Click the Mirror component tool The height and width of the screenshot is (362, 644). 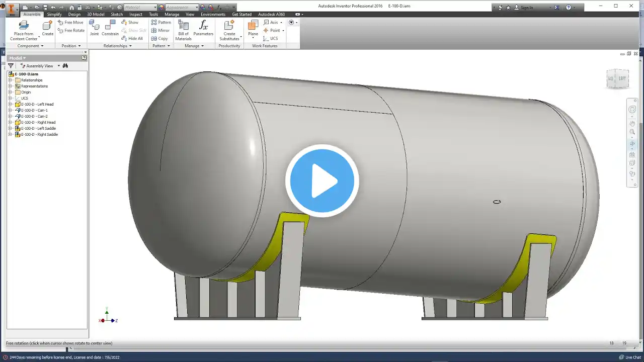click(160, 30)
